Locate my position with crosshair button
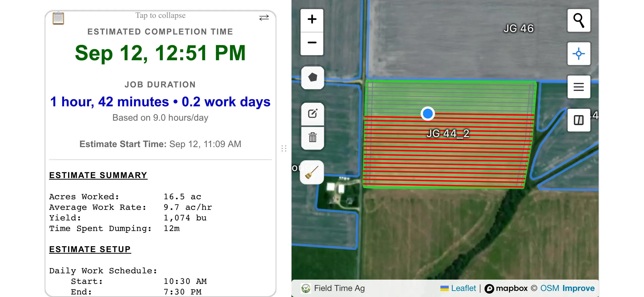The image size is (644, 297). point(578,54)
